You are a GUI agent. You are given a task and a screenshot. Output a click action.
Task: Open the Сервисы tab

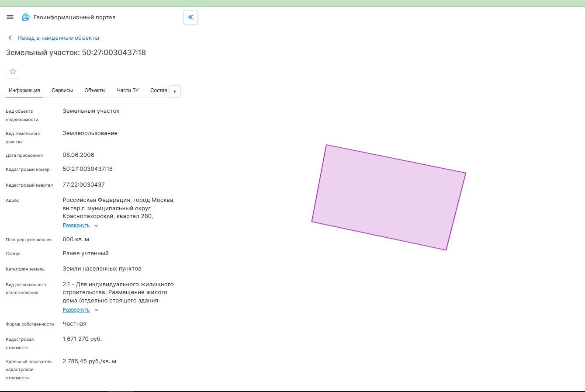(x=62, y=90)
